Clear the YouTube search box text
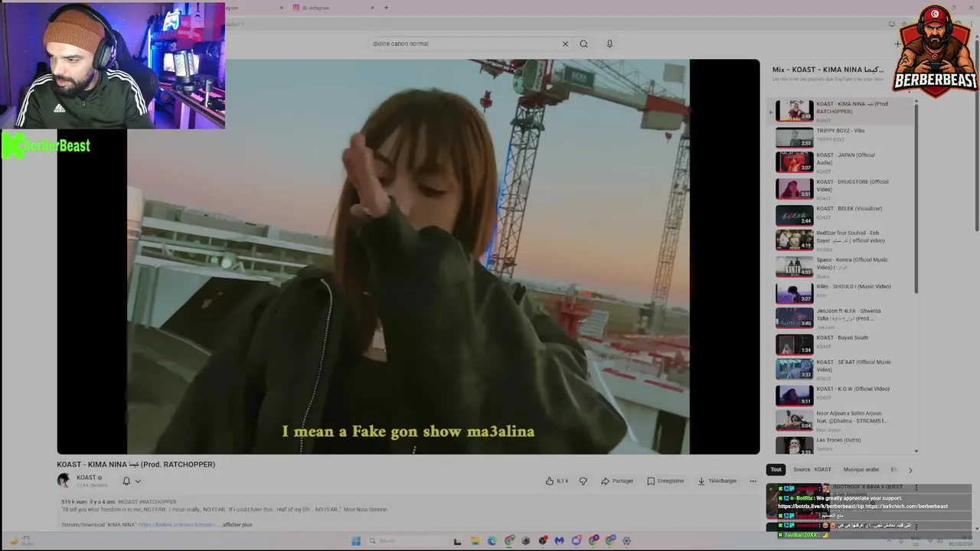 [565, 44]
